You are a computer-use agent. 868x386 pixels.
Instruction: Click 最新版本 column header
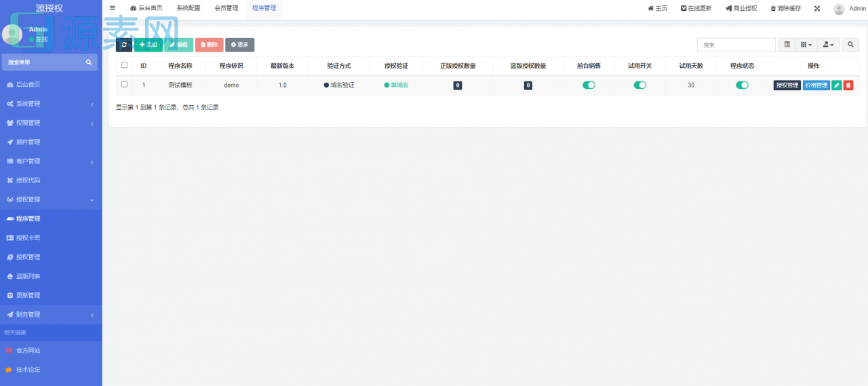pyautogui.click(x=282, y=66)
